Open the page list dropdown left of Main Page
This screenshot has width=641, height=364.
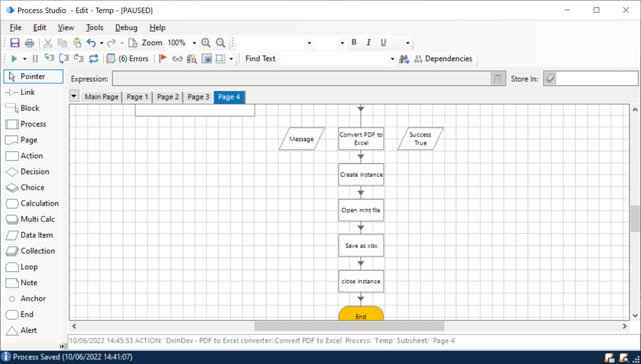coord(74,97)
